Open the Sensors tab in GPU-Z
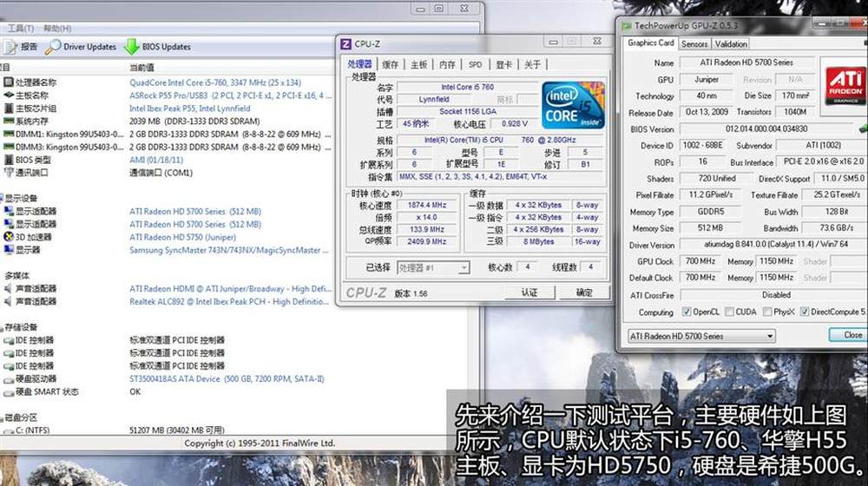The height and width of the screenshot is (486, 868). pos(694,43)
